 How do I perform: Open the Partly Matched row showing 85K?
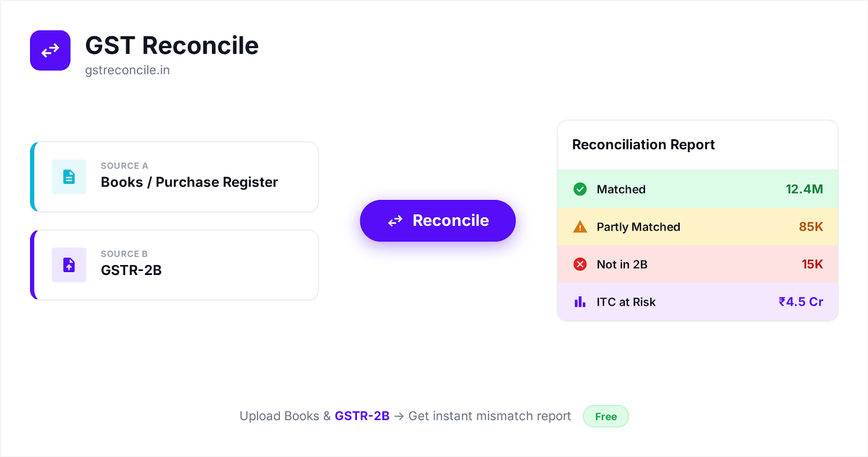[698, 226]
